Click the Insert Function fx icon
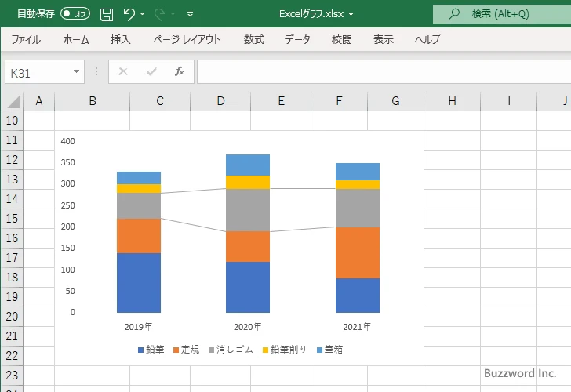Image resolution: width=571 pixels, height=392 pixels. [x=180, y=71]
